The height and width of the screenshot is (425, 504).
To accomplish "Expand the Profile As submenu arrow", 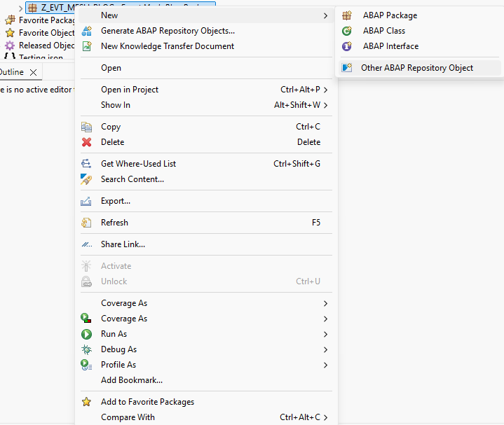I will pos(325,365).
